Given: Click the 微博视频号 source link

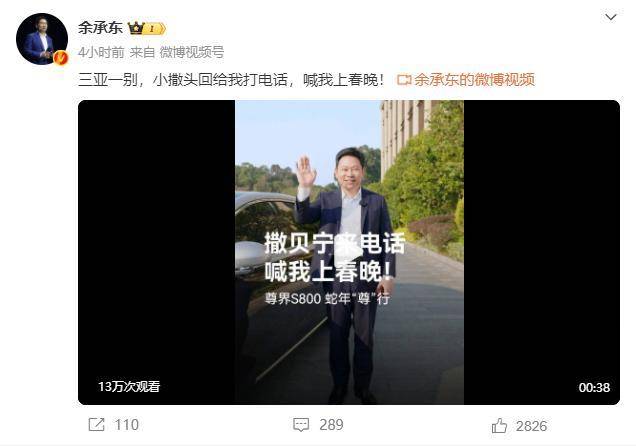Looking at the screenshot, I should pyautogui.click(x=191, y=52).
